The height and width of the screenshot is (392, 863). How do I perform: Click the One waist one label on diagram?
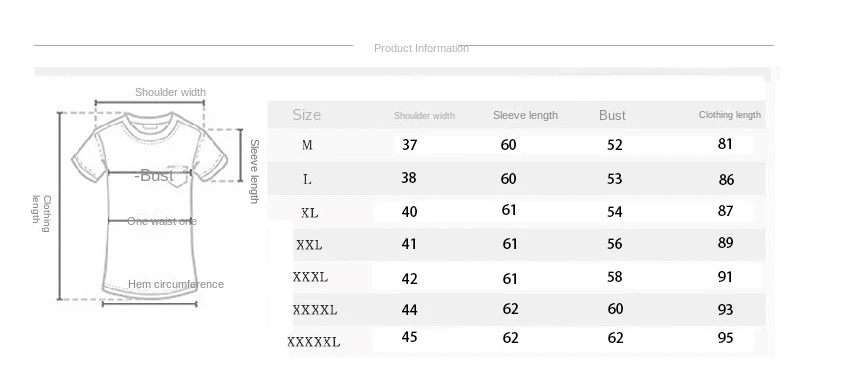click(162, 221)
